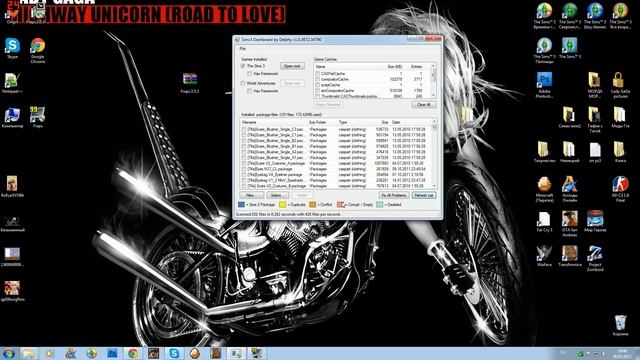Click the yellow Duplicate legend swatch
The image size is (640, 360).
[282, 204]
